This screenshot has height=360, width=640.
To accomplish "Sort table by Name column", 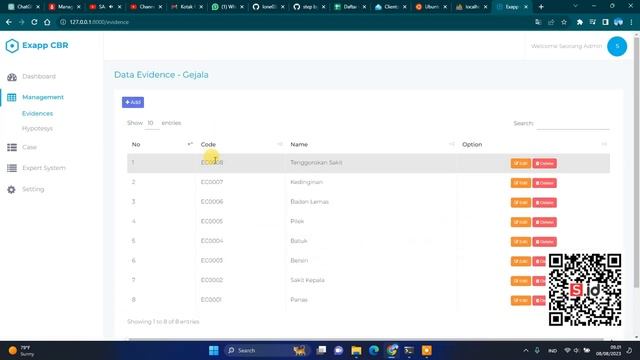I will click(371, 144).
